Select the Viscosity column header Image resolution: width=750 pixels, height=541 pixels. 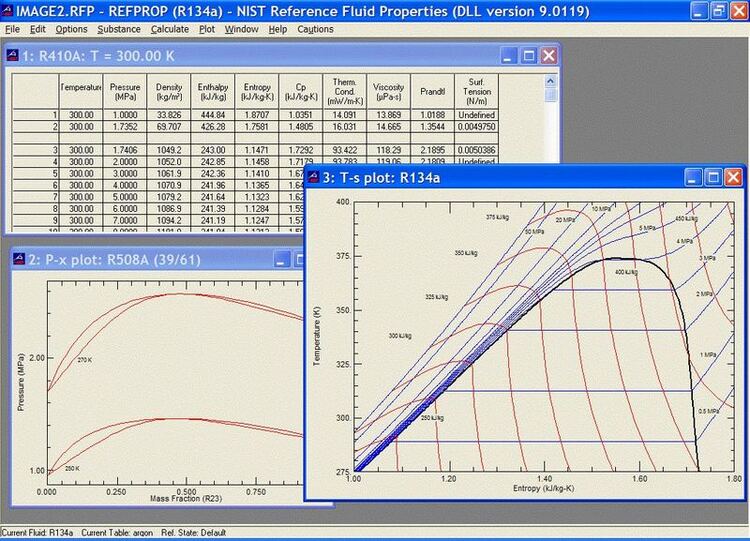coord(389,92)
